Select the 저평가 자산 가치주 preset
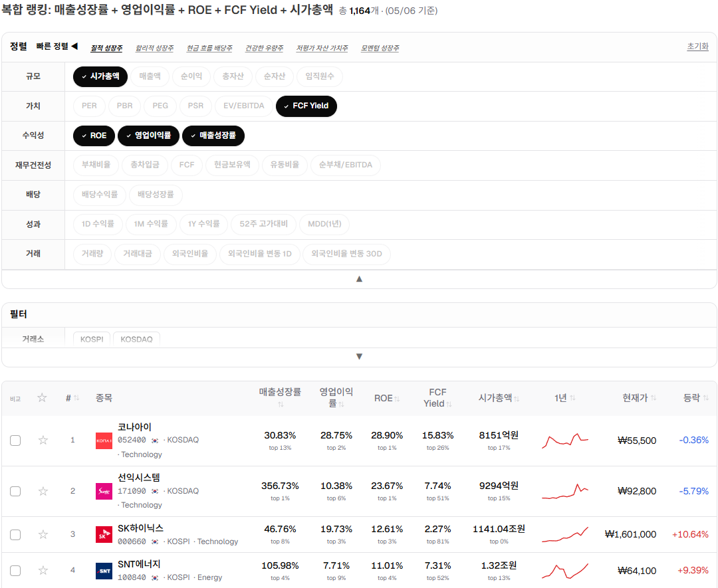 [x=322, y=48]
